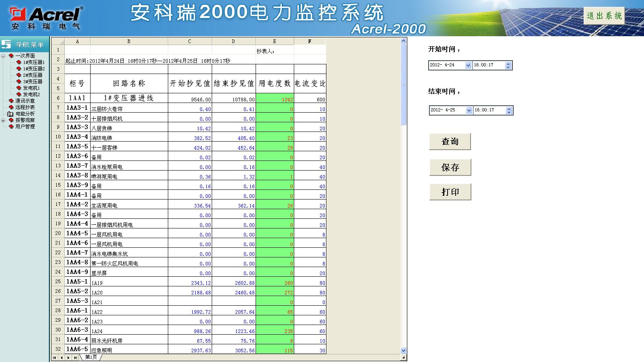Click the 退出系统 exit button
This screenshot has height=362, width=644.
(x=604, y=16)
